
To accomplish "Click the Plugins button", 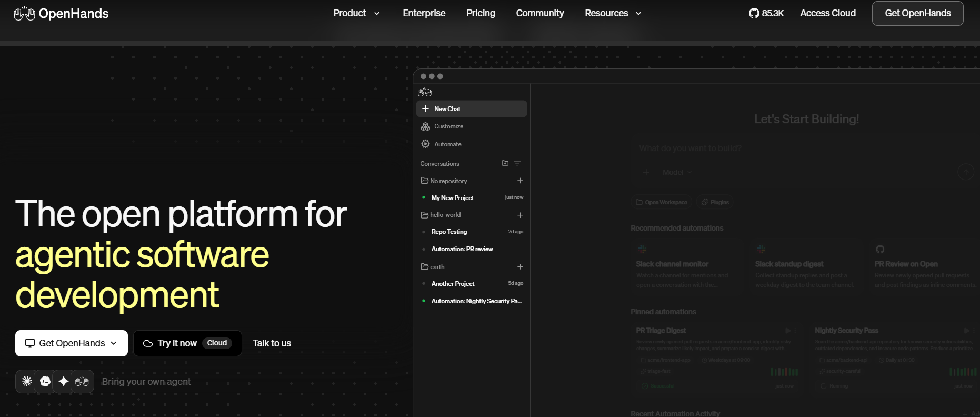I will (715, 202).
